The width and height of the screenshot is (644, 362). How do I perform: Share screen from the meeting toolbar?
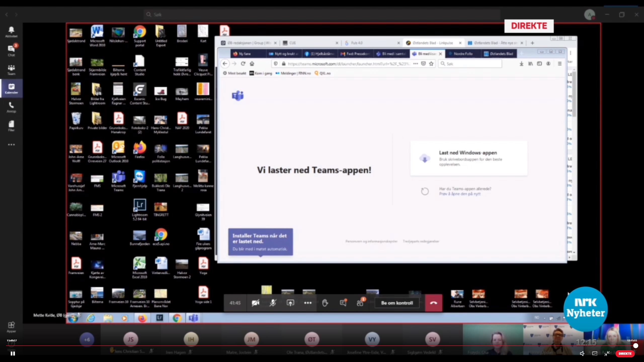coord(290,303)
